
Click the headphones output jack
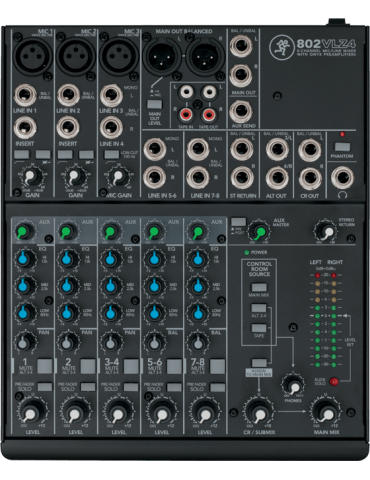342,178
